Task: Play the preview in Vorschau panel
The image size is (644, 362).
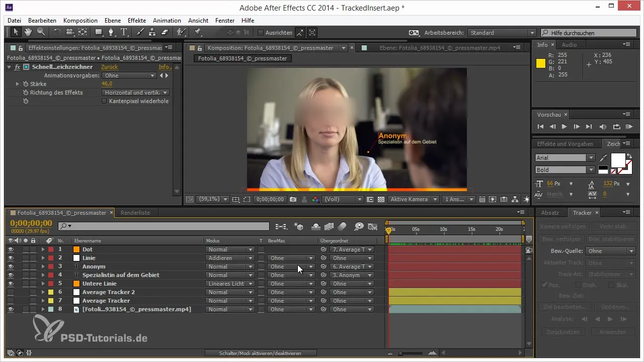Action: (x=564, y=127)
